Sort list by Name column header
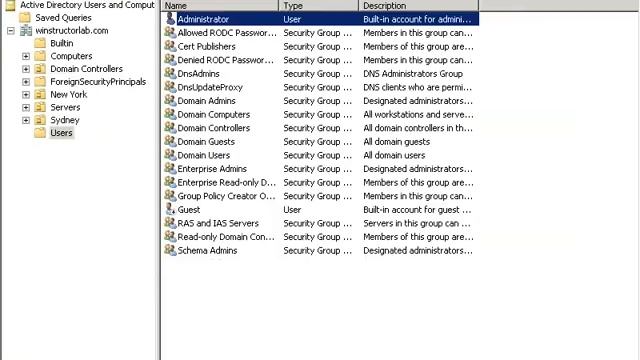The width and height of the screenshot is (640, 360). point(220,6)
